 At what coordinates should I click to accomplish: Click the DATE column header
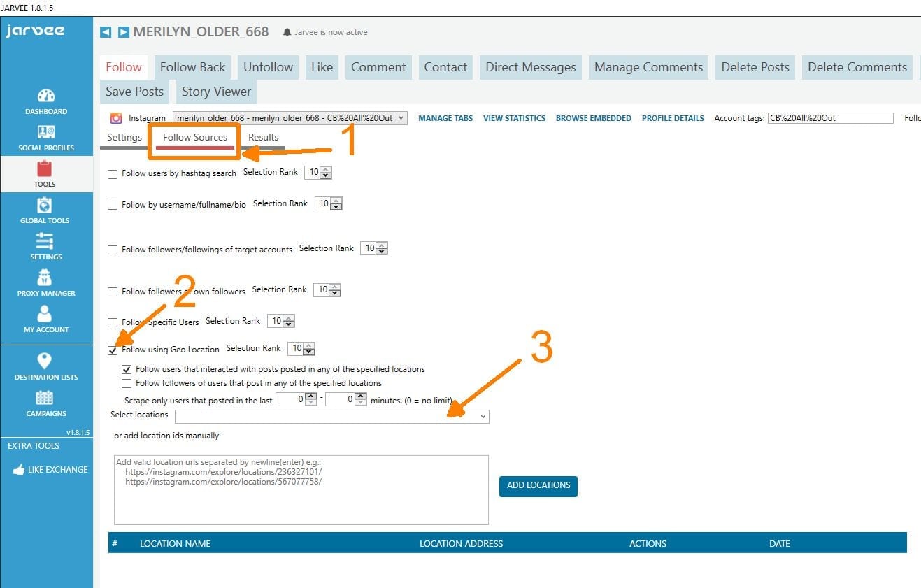coord(780,543)
